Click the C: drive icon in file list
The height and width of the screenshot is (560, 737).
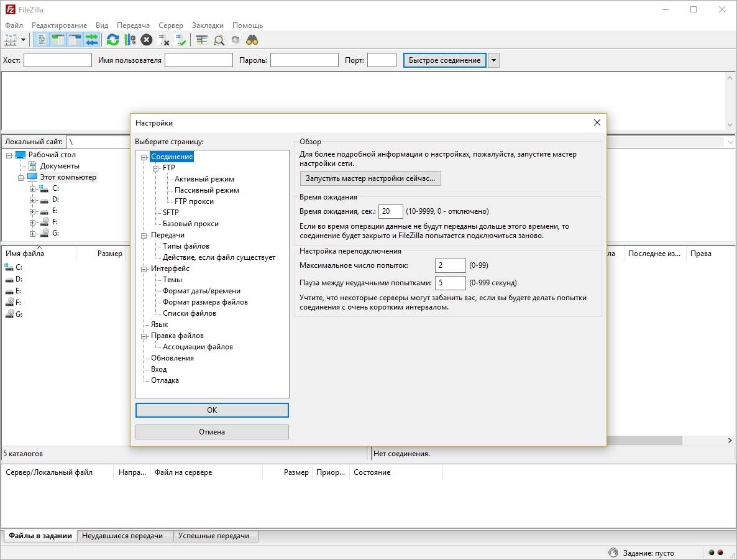[9, 267]
